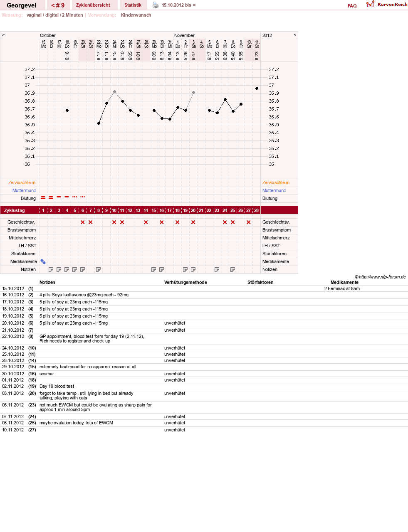Screen dimensions: 408x532
Task: Click the '15.10.2012 bis ∞' date range
Action: click(178, 5)
